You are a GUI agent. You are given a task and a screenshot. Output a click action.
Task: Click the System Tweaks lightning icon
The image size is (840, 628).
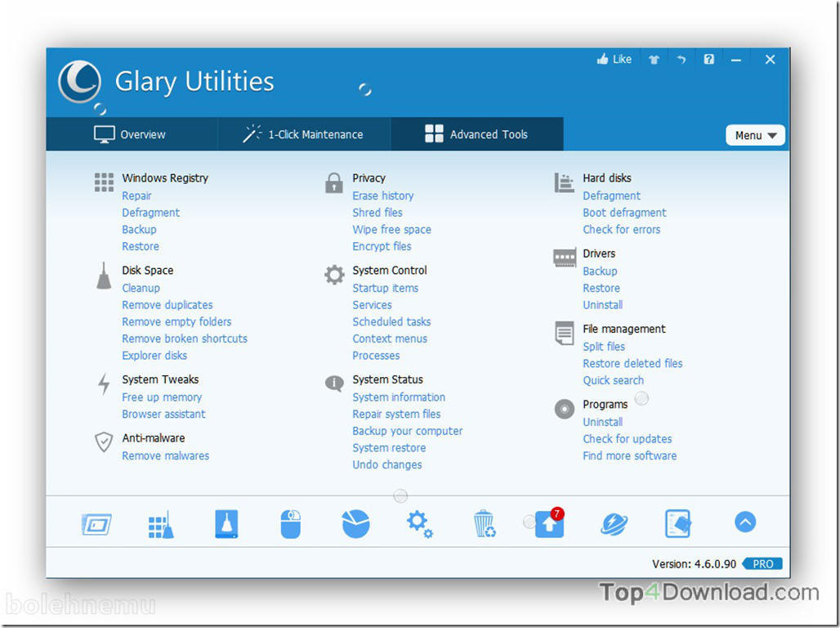104,384
